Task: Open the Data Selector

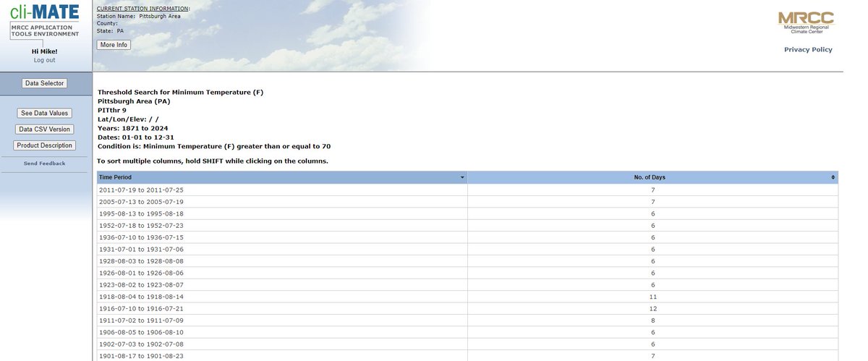Action: 44,83
